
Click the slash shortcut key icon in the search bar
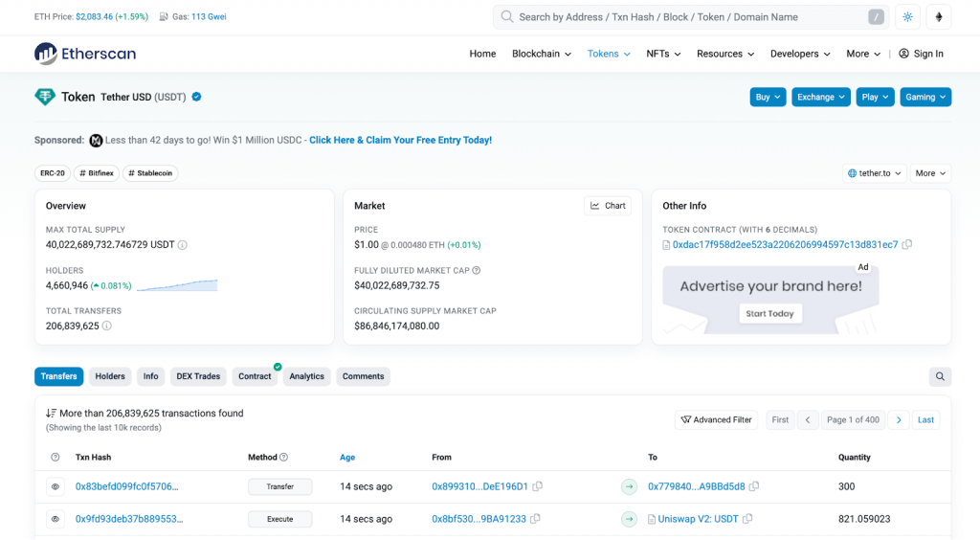(877, 17)
